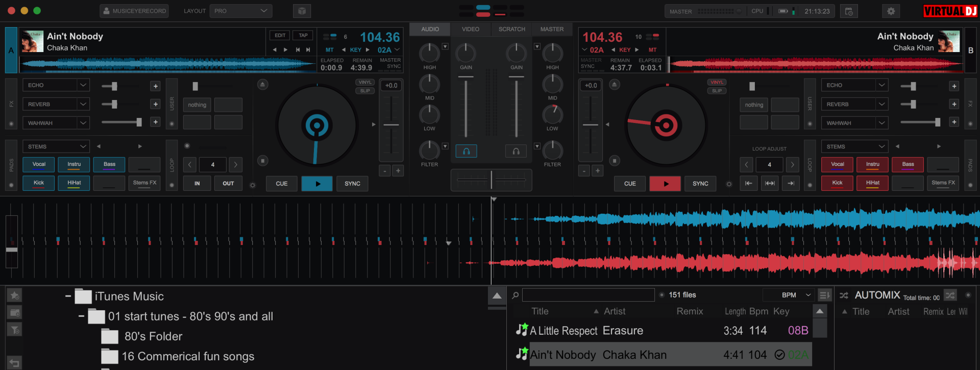The width and height of the screenshot is (980, 370).
Task: Select the A Little Respect track row
Action: point(663,331)
